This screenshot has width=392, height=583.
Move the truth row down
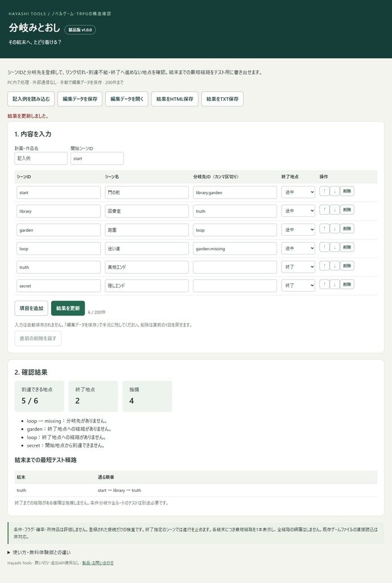[335, 265]
